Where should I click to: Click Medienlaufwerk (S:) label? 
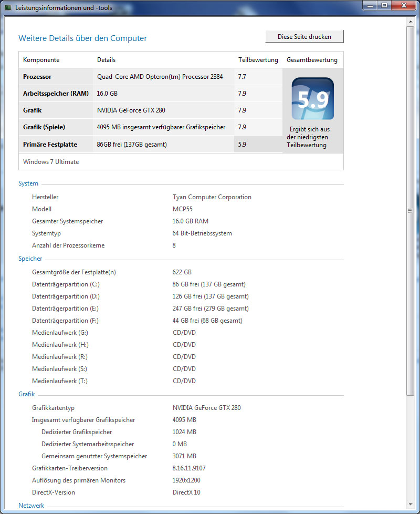click(x=59, y=369)
